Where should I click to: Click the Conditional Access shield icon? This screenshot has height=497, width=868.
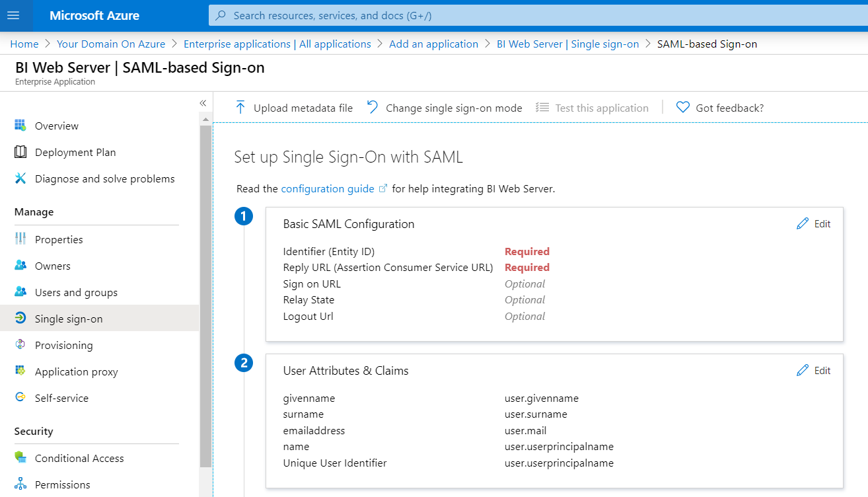(x=20, y=458)
